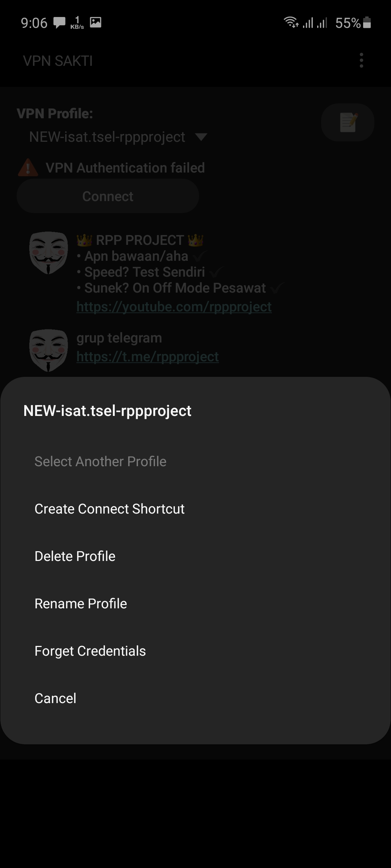The height and width of the screenshot is (868, 391).
Task: Tap the mask avatar beside grup telegram
Action: pos(49,350)
